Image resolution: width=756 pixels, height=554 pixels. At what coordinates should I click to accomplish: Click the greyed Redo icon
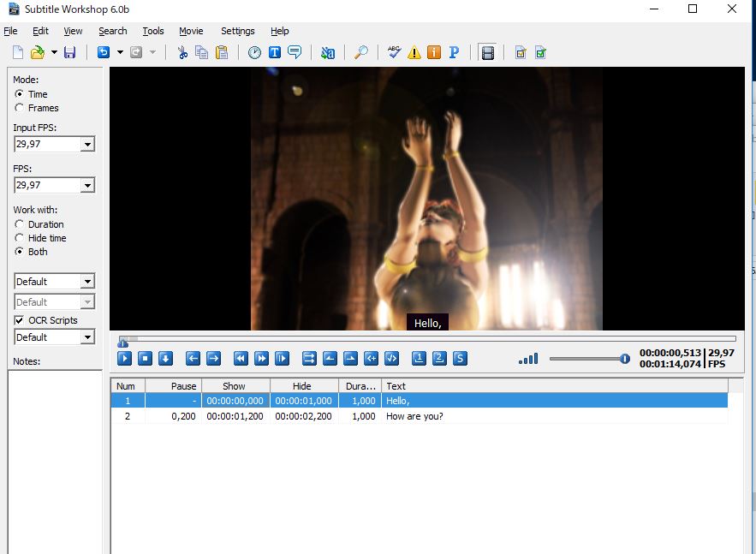coord(136,52)
